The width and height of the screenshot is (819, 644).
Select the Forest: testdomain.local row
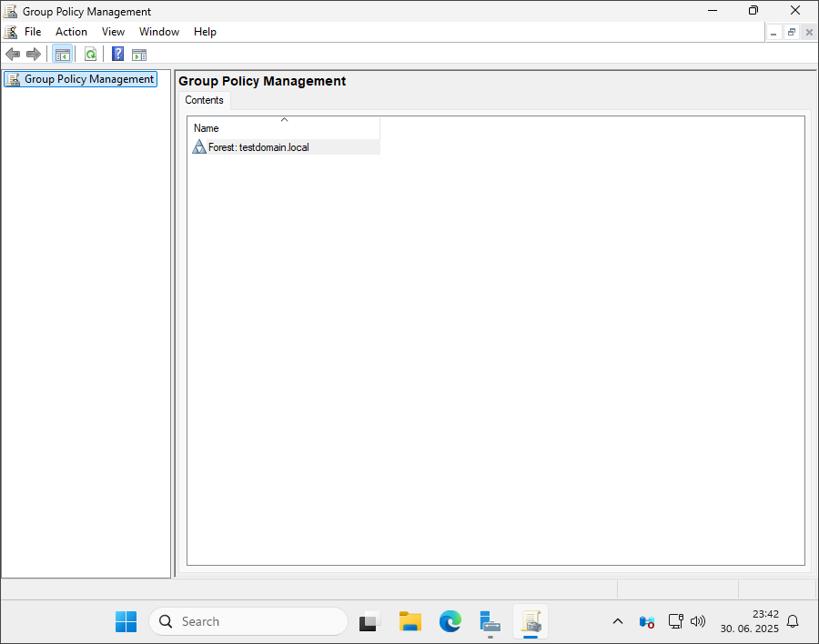286,147
